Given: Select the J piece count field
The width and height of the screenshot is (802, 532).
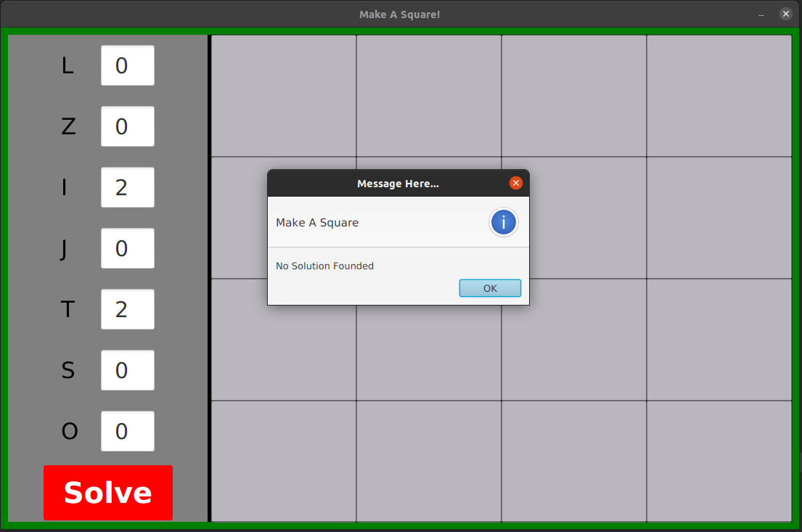Looking at the screenshot, I should point(128,248).
